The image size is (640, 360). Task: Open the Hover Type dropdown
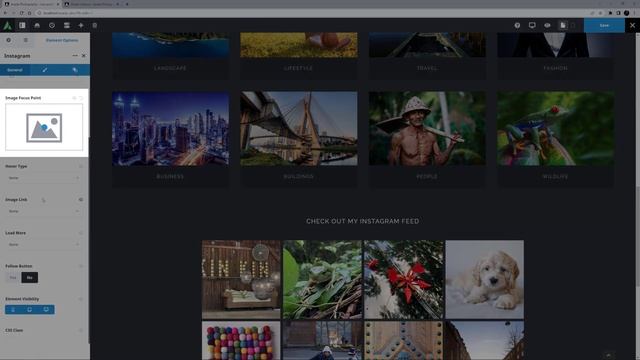(x=44, y=178)
